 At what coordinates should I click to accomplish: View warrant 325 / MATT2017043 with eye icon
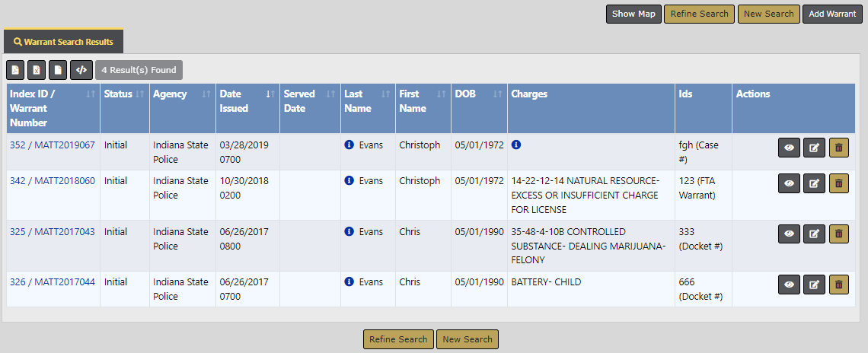point(790,234)
